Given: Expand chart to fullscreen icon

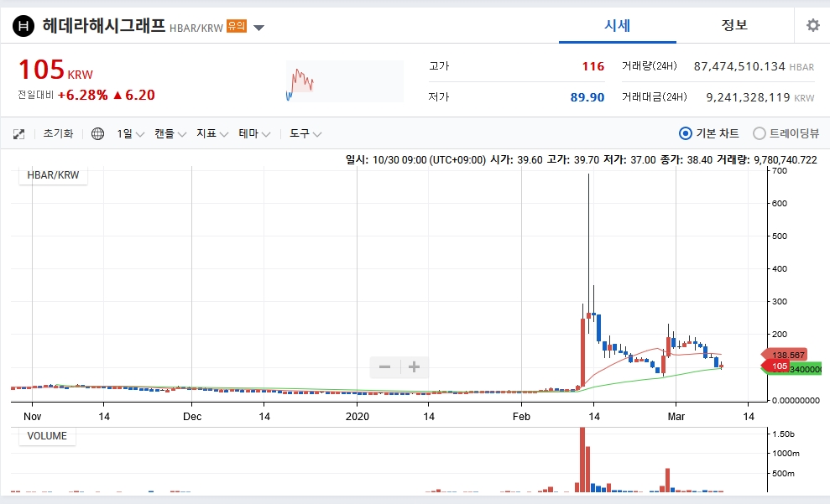Looking at the screenshot, I should pos(19,134).
